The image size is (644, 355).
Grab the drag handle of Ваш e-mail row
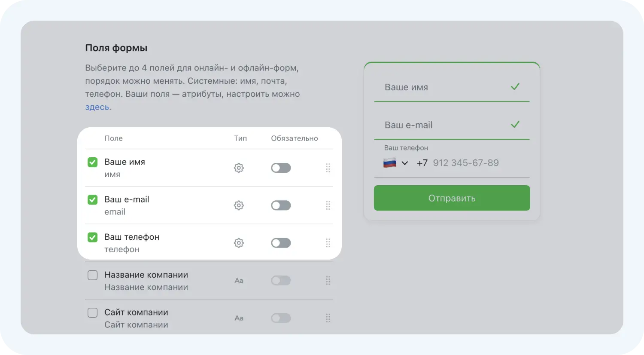point(328,205)
